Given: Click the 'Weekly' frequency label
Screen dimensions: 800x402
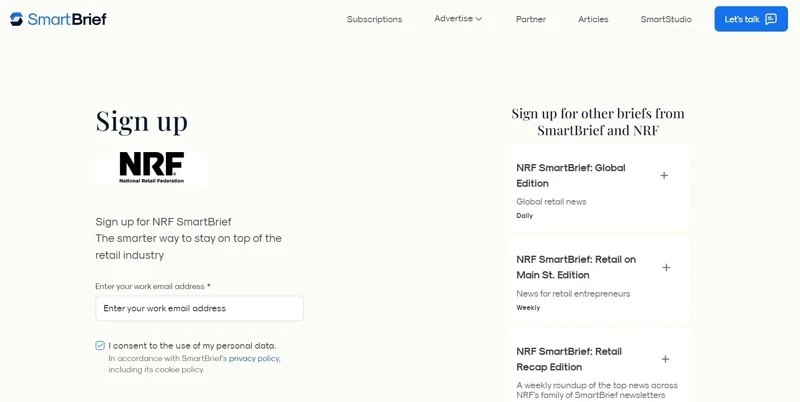Looking at the screenshot, I should tap(528, 308).
